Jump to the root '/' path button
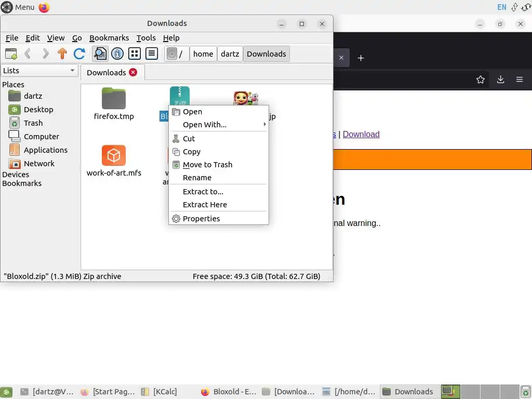Screen dimensions: 532x399 tap(177, 54)
